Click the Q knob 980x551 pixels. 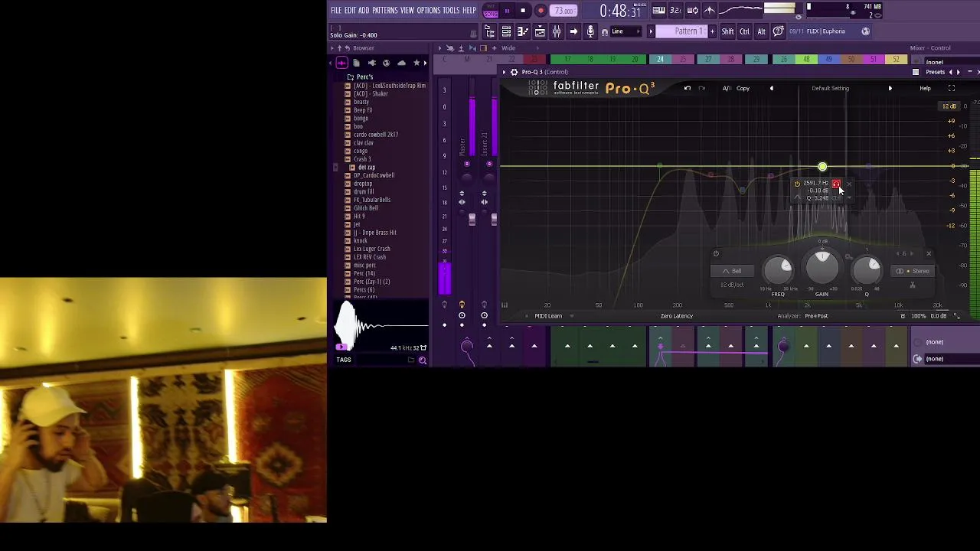coord(867,269)
